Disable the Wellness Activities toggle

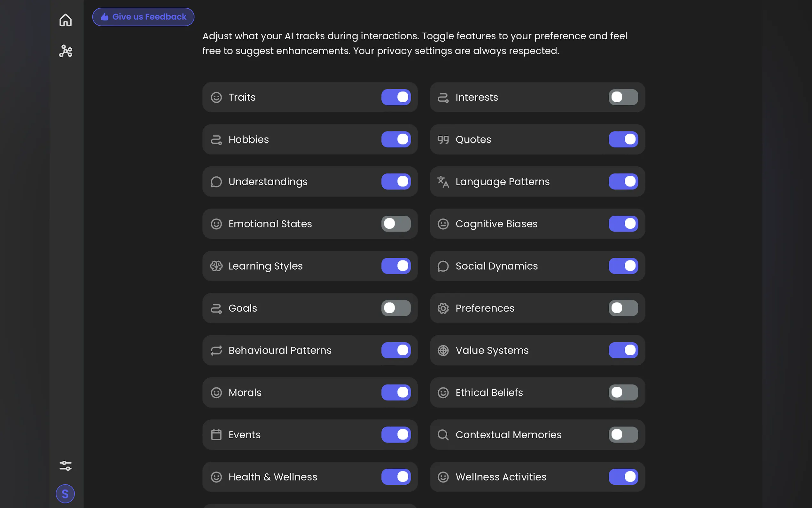tap(623, 477)
